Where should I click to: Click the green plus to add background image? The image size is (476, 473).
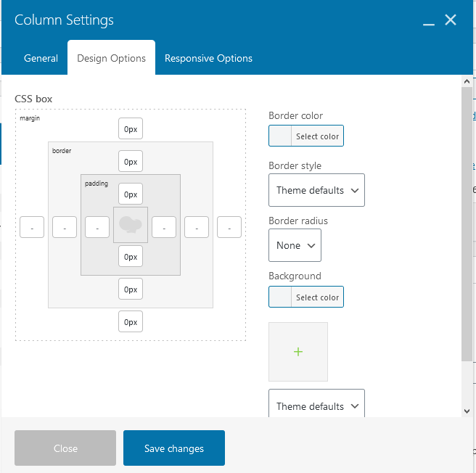297,352
